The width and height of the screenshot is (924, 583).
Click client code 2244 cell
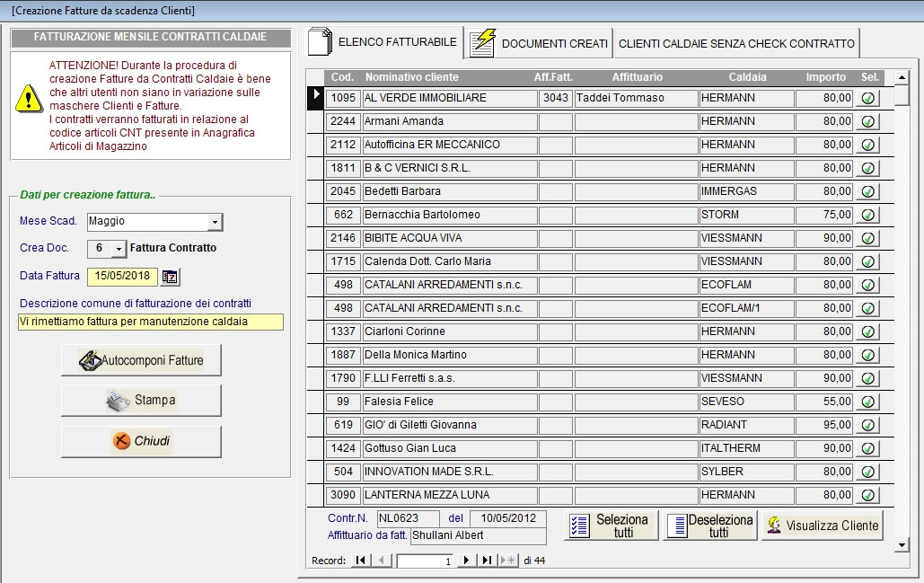point(343,121)
